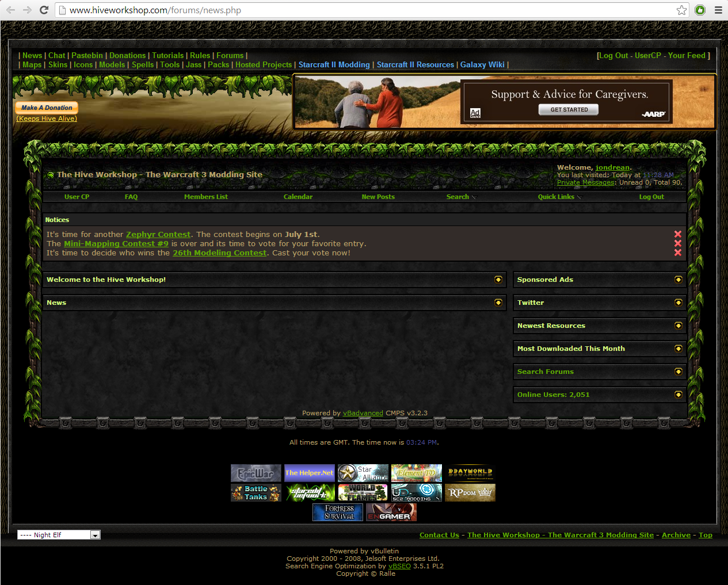
Task: Dismiss the 26th Modeling Contest notice
Action: click(x=678, y=253)
